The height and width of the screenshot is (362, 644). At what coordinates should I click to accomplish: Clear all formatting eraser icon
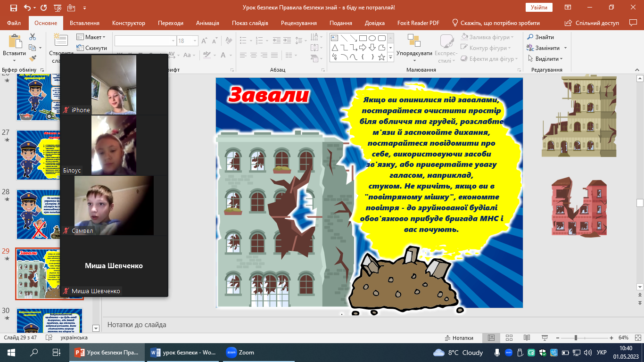(229, 41)
